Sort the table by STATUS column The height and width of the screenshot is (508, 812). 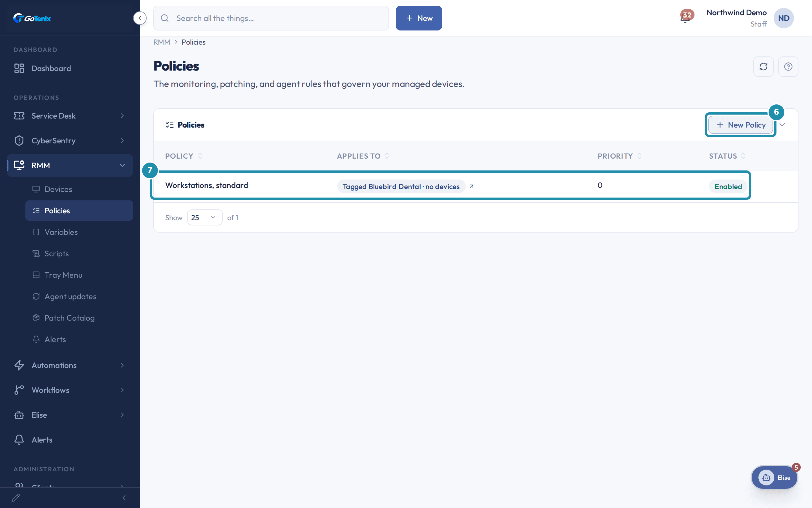click(727, 156)
